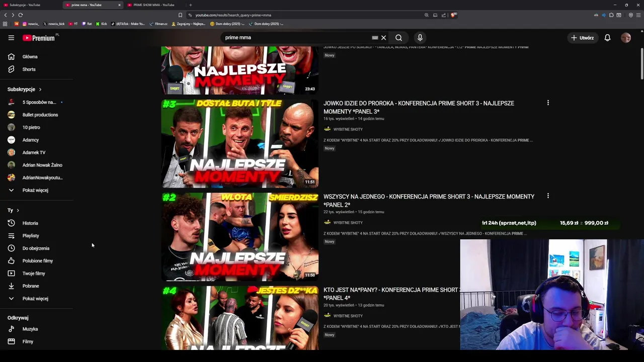
Task: Open more options for 'JOWKO IDZIE DO PROROKA'
Action: click(x=548, y=103)
